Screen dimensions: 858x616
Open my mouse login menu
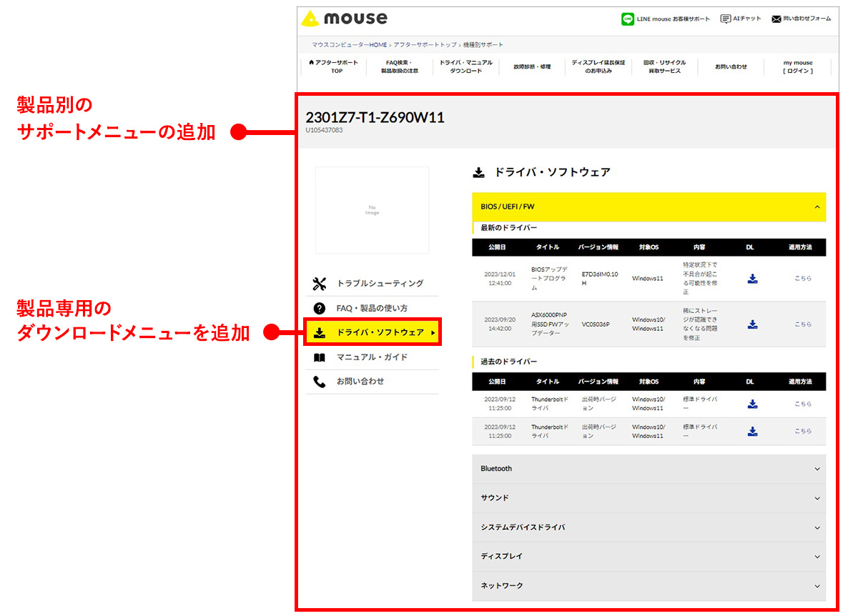click(798, 66)
